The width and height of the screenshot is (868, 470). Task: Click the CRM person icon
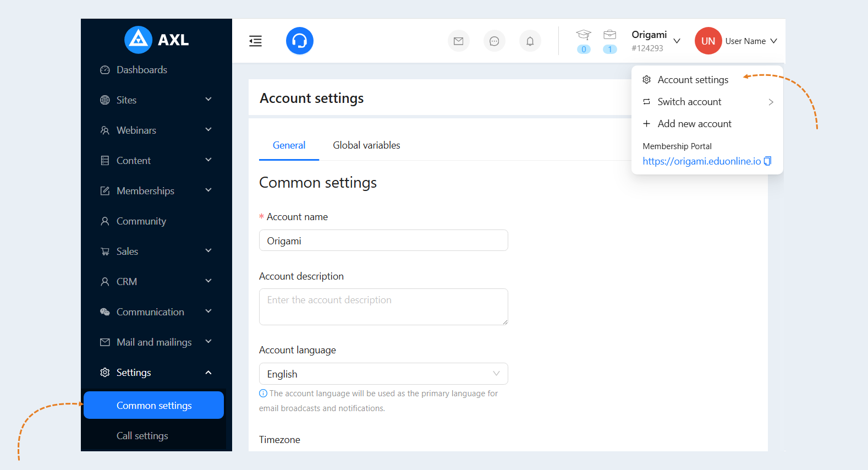(x=105, y=282)
